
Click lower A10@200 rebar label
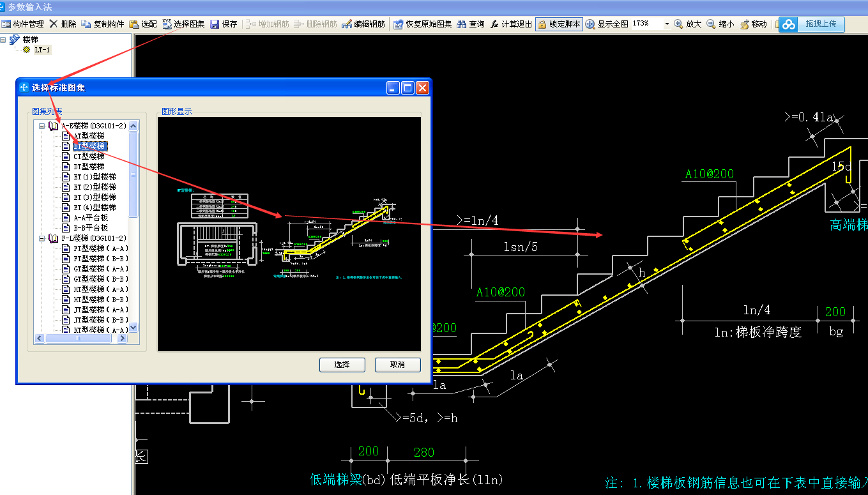tap(501, 292)
